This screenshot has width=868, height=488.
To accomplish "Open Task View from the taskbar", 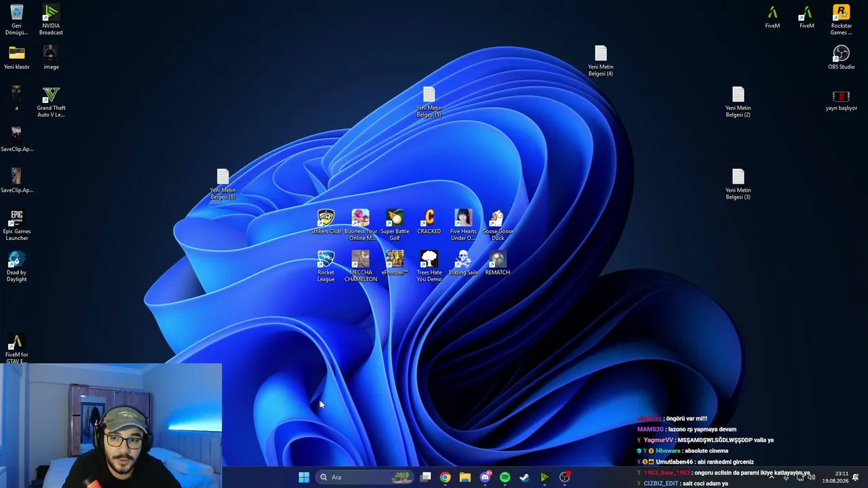I will pyautogui.click(x=425, y=477).
